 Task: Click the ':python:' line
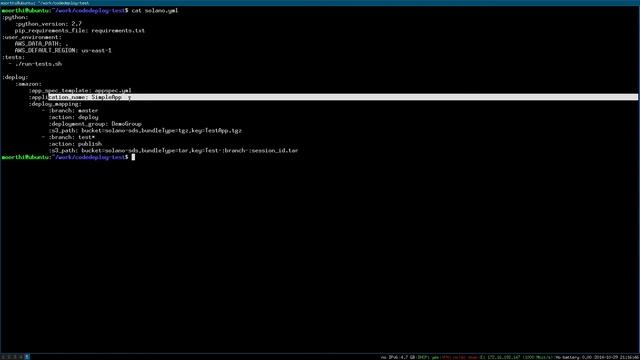[x=15, y=17]
